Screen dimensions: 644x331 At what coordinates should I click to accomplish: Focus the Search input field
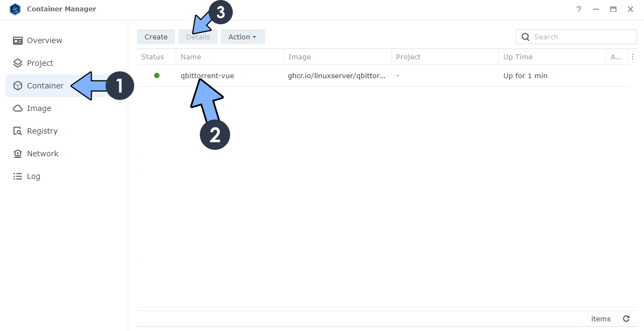tap(576, 37)
